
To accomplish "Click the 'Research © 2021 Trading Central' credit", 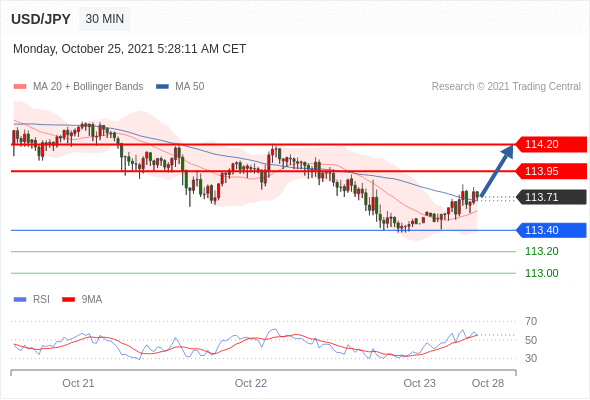I will pyautogui.click(x=506, y=87).
